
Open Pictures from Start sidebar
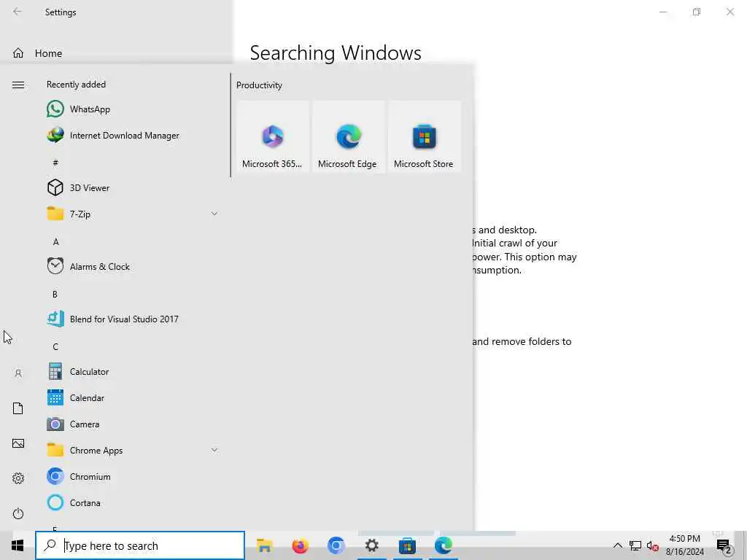(18, 443)
